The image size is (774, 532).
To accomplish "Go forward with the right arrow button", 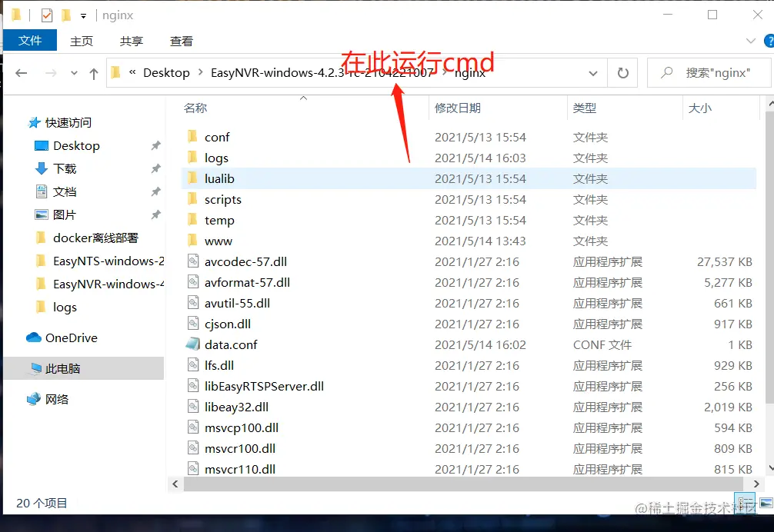I will (50, 74).
